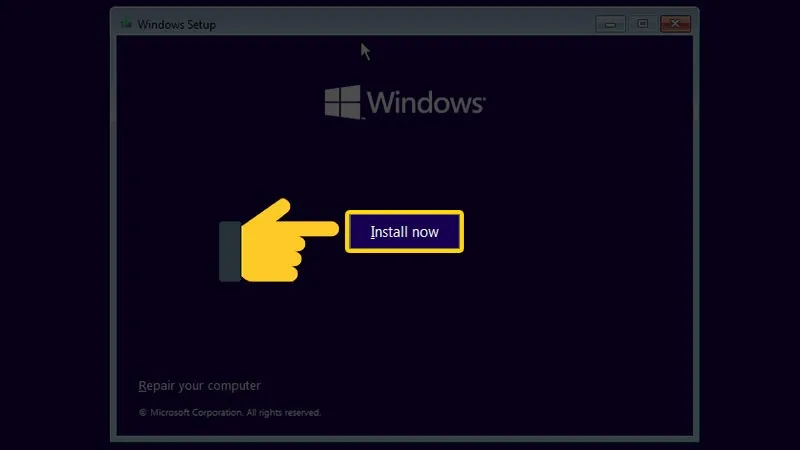800x450 pixels.
Task: Click the underlined I in Install now
Action: click(373, 232)
